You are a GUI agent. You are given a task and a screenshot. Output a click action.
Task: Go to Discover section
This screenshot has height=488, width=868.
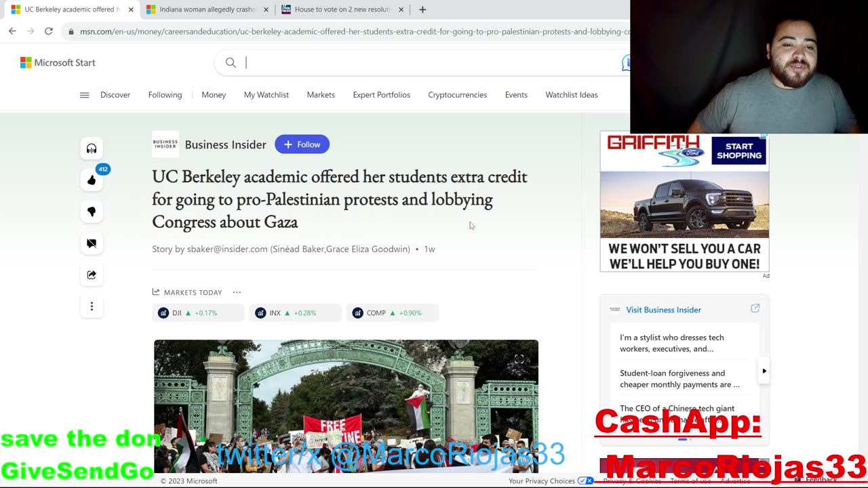115,95
